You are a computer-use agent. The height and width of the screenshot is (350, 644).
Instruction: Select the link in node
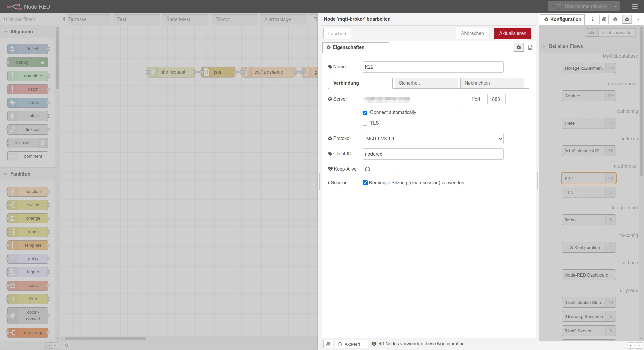click(x=28, y=116)
